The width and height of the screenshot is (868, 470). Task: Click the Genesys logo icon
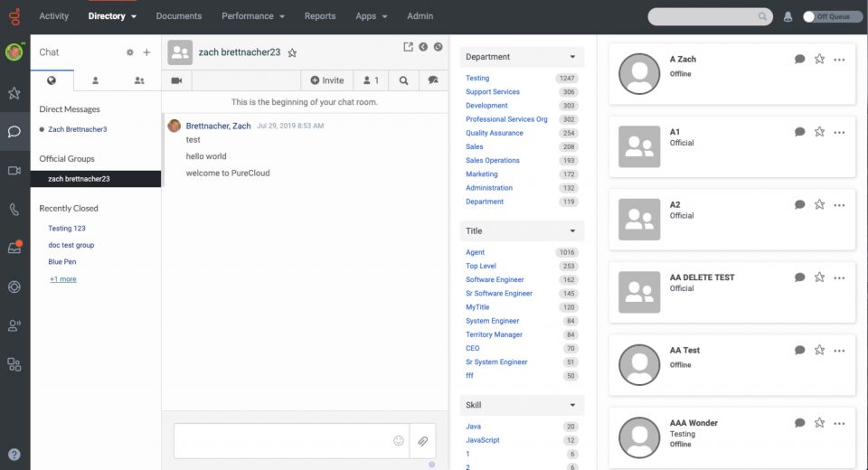pyautogui.click(x=14, y=16)
